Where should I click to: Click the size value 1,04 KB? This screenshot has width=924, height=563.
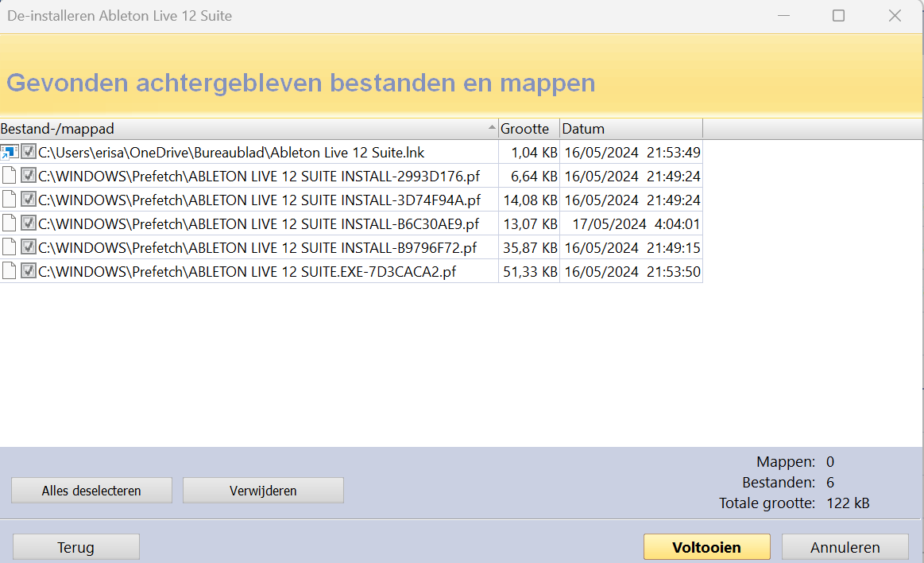(534, 153)
